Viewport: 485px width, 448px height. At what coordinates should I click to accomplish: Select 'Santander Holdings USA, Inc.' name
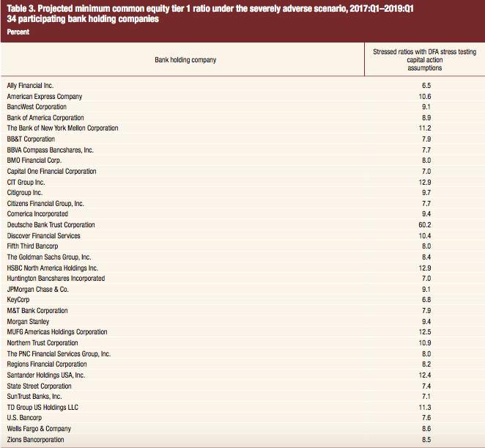click(45, 375)
